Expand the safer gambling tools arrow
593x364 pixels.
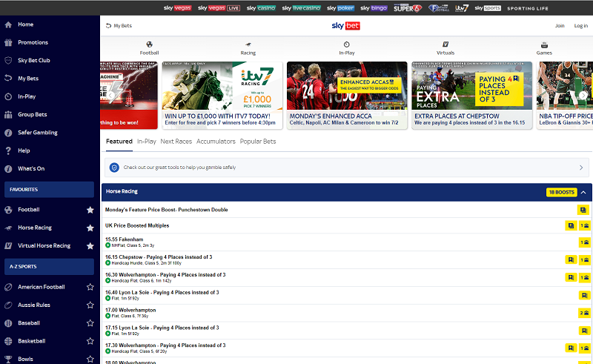coord(581,168)
